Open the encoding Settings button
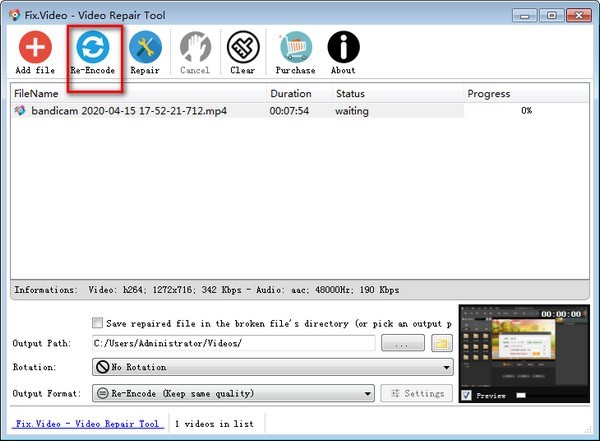600x441 pixels. tap(417, 393)
